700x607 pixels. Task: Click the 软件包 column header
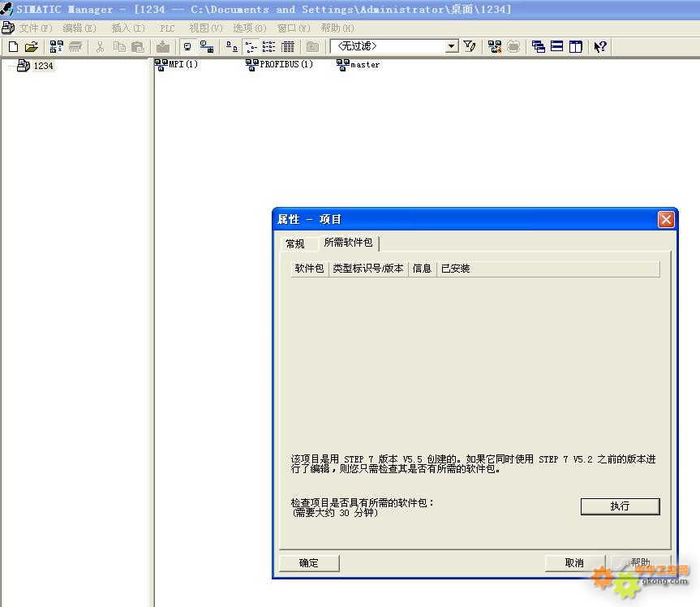[309, 269]
